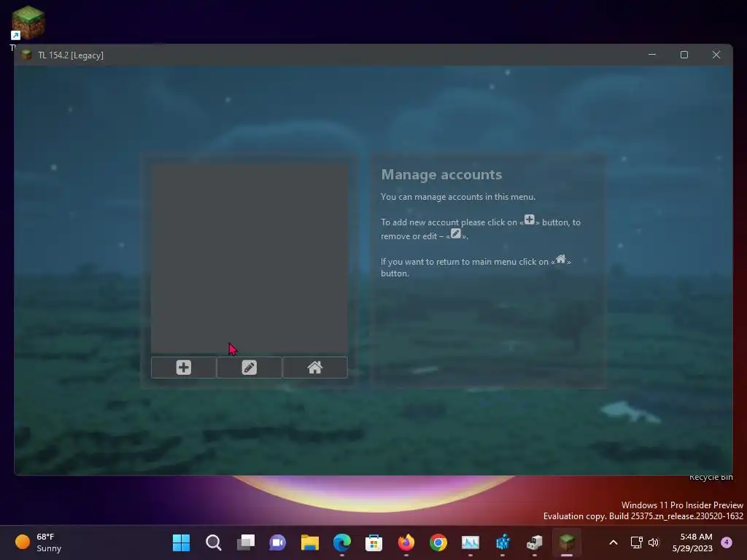Click the "Manage accounts" heading
Image resolution: width=747 pixels, height=560 pixels.
pos(441,175)
